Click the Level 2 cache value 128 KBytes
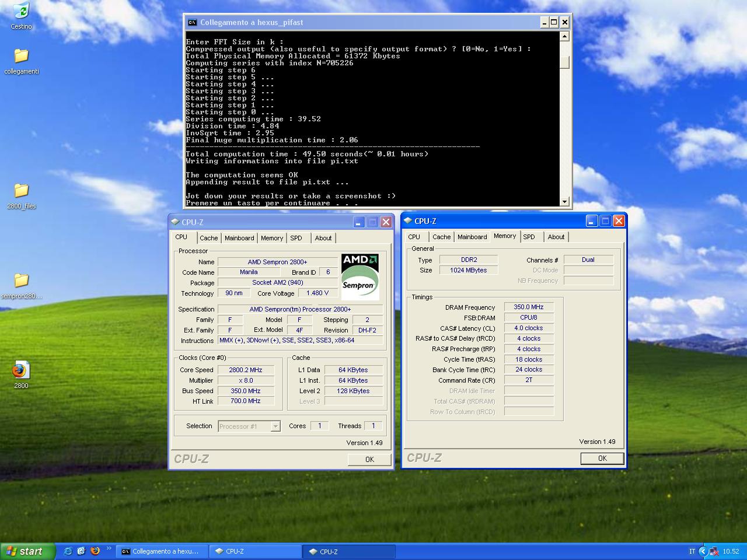Image resolution: width=747 pixels, height=560 pixels. tap(353, 391)
